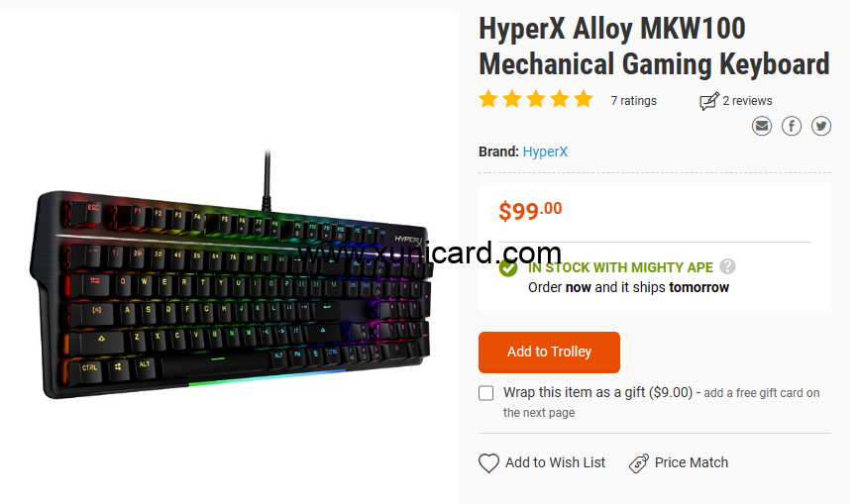The image size is (858, 504).
Task: Share product via the email envelope icon
Action: pos(761,127)
